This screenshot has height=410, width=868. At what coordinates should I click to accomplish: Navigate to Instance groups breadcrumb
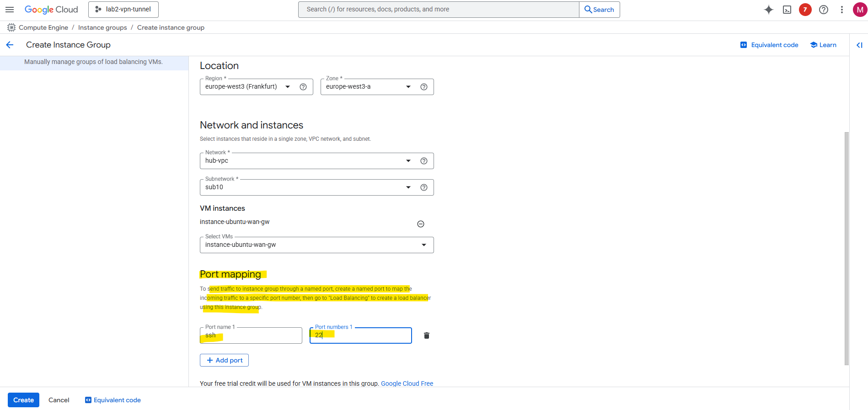tap(102, 27)
